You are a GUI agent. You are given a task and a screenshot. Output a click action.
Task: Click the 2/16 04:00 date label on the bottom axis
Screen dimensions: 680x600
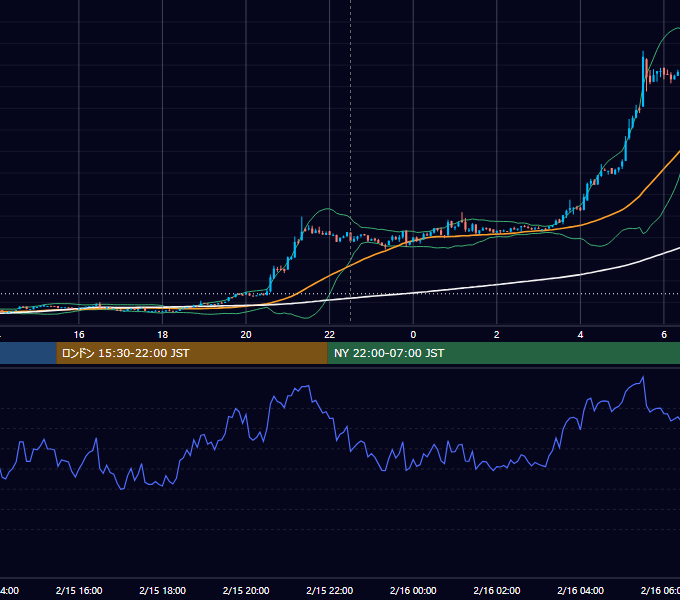580,590
